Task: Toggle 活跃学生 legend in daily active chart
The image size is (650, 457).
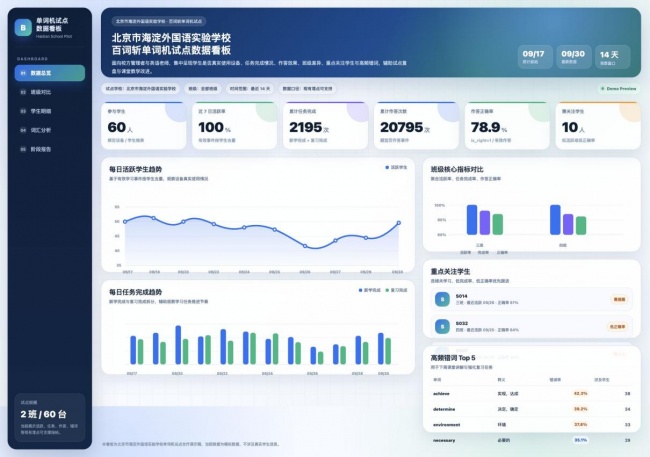Action: [396, 168]
